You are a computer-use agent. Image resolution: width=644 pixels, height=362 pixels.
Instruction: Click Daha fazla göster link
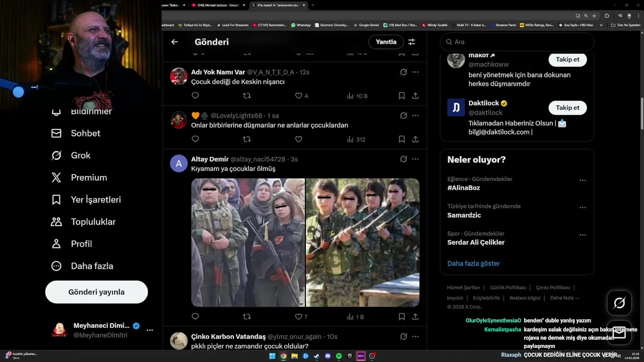tap(473, 263)
